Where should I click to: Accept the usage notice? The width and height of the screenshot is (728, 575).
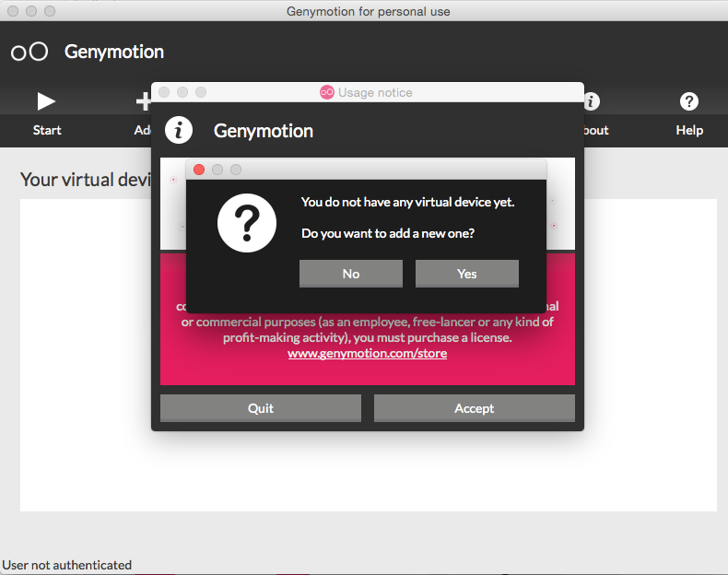point(474,408)
